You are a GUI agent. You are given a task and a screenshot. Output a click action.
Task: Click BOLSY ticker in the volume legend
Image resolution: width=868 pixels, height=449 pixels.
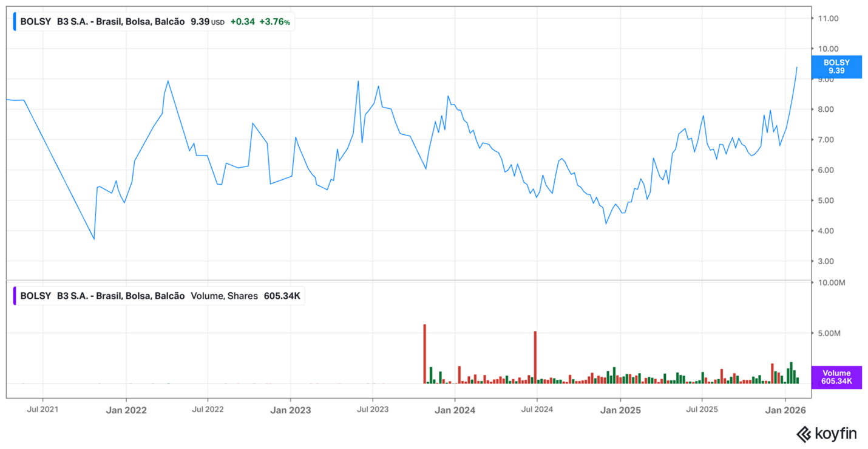pos(36,296)
